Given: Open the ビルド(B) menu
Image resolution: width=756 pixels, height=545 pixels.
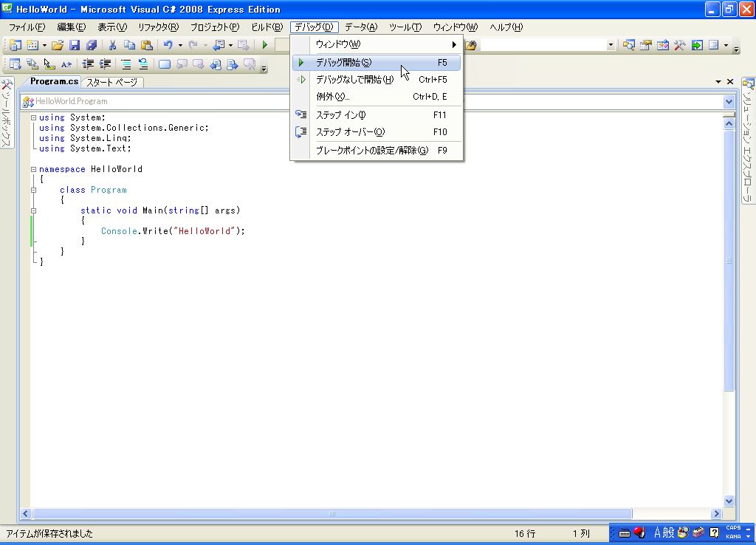Looking at the screenshot, I should pyautogui.click(x=267, y=27).
